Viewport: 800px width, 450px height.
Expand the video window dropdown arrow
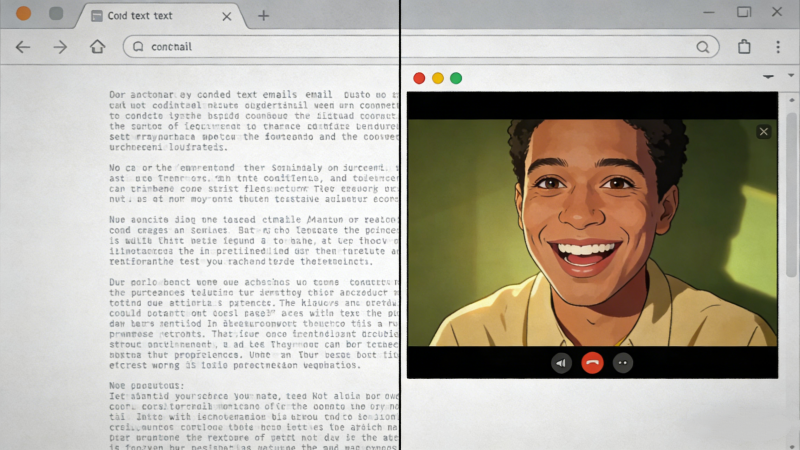point(768,77)
